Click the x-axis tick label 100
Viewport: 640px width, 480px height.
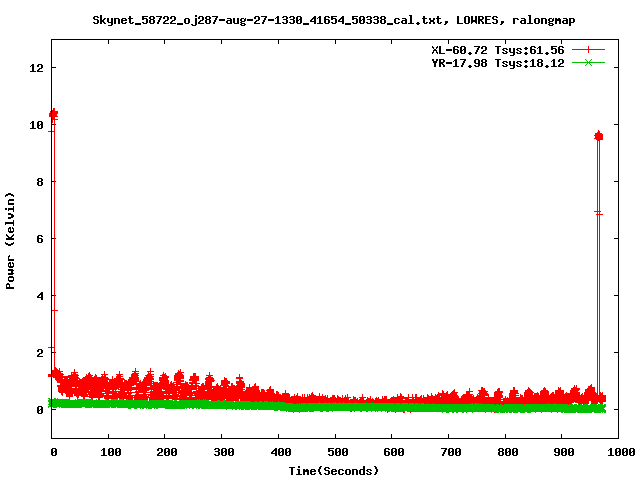pyautogui.click(x=111, y=452)
